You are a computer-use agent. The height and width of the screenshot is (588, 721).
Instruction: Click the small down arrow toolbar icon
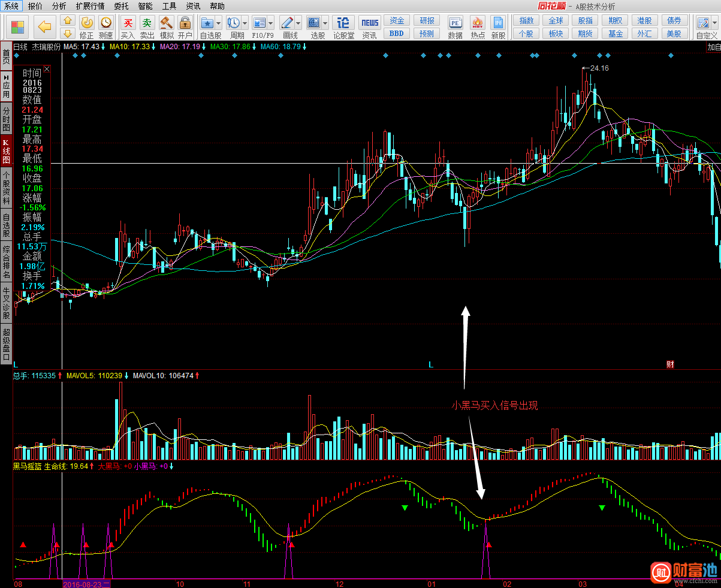[x=68, y=33]
